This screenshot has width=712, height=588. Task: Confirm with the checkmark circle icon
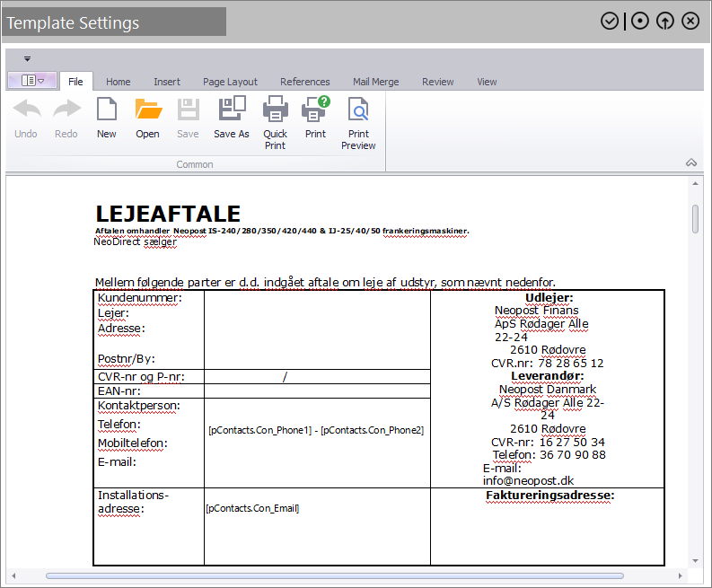pos(610,21)
